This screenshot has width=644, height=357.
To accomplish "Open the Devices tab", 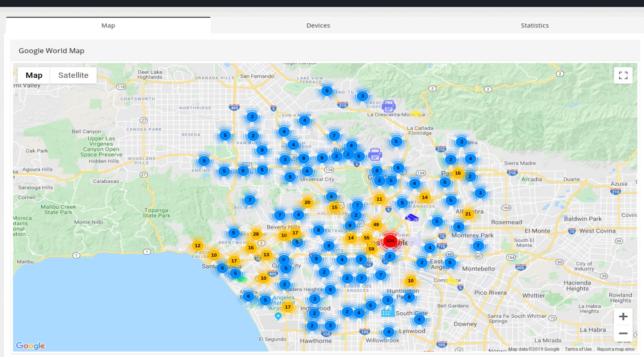I will (x=318, y=25).
